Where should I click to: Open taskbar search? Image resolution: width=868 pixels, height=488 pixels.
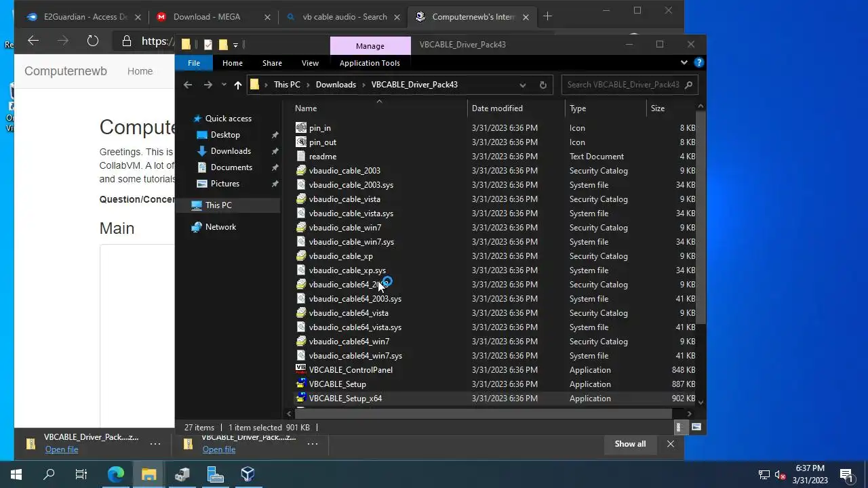pos(49,474)
